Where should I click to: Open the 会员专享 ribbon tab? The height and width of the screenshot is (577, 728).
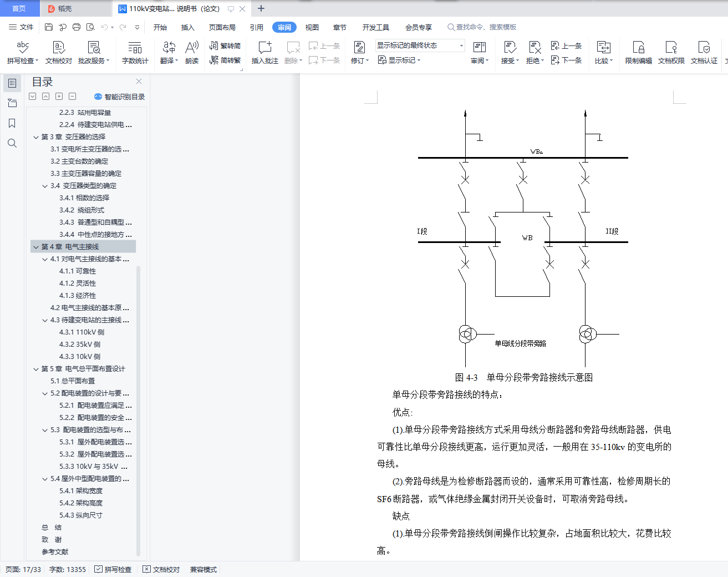(419, 27)
